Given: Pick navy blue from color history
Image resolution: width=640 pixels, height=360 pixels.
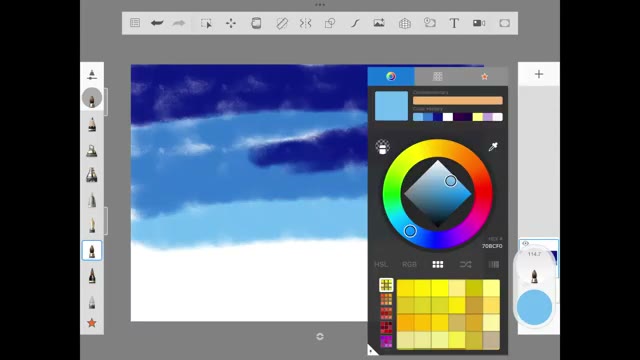Looking at the screenshot, I should click(438, 117).
